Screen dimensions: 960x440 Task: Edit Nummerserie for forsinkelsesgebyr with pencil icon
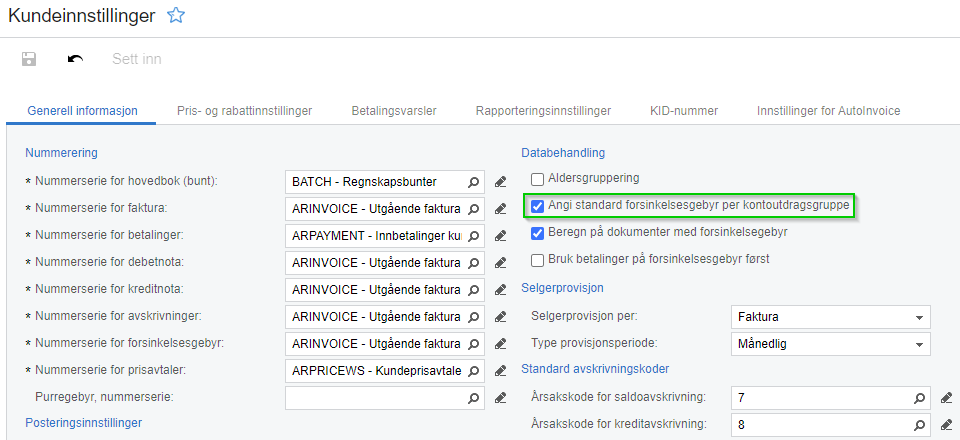(x=500, y=343)
